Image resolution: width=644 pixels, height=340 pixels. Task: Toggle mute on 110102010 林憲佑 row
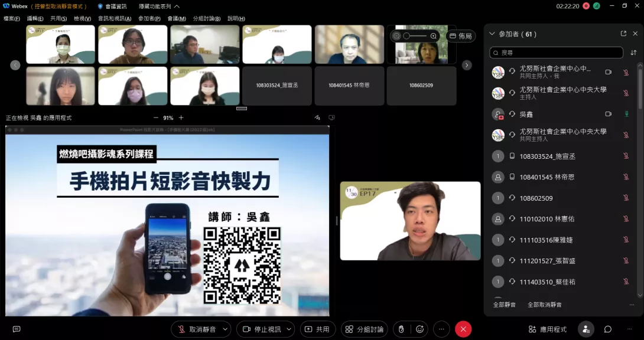click(x=626, y=218)
